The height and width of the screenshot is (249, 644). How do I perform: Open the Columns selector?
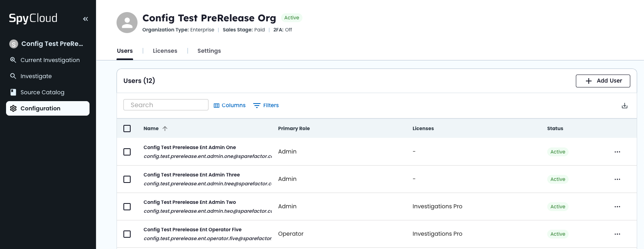[229, 105]
